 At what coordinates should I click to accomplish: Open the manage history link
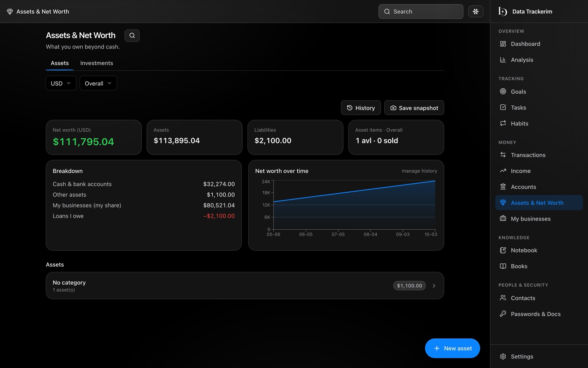(x=419, y=171)
